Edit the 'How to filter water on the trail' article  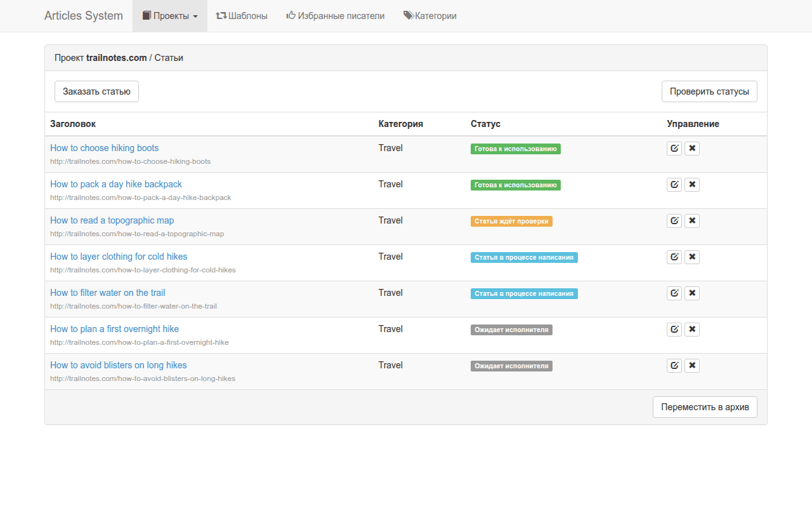[674, 293]
